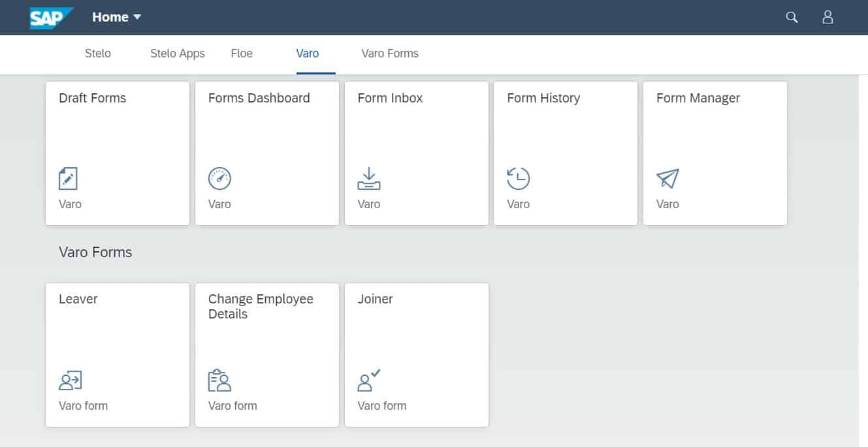
Task: Select the active Varo tab
Action: (308, 54)
